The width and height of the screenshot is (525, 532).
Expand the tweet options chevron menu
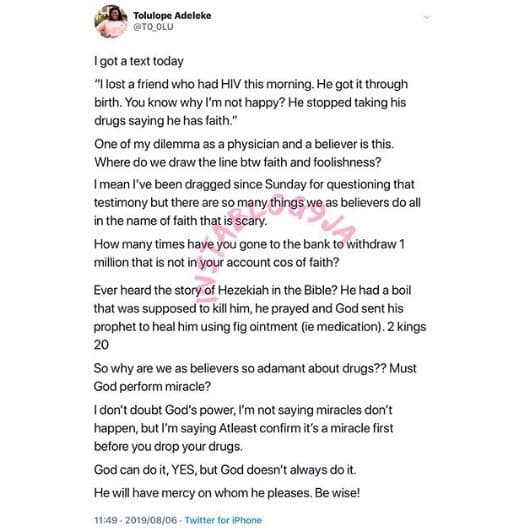[427, 17]
